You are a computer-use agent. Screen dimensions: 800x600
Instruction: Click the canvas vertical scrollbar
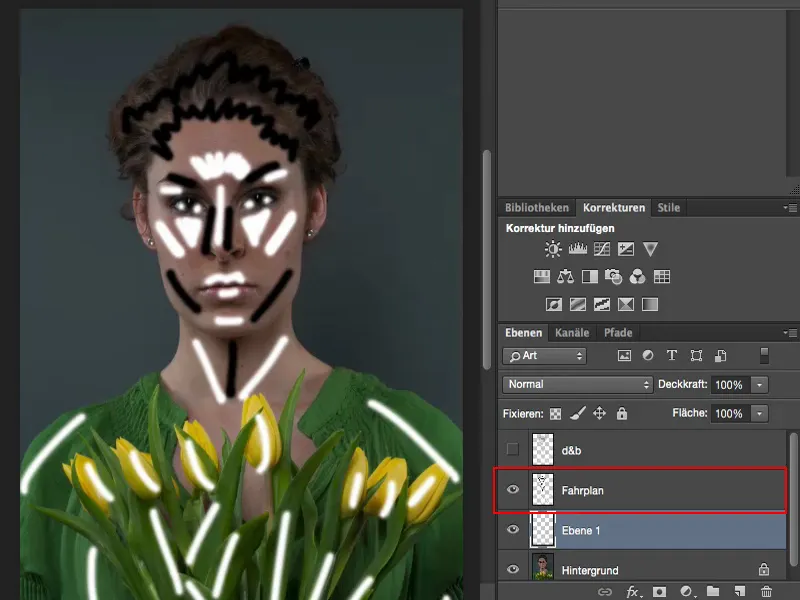(486, 260)
